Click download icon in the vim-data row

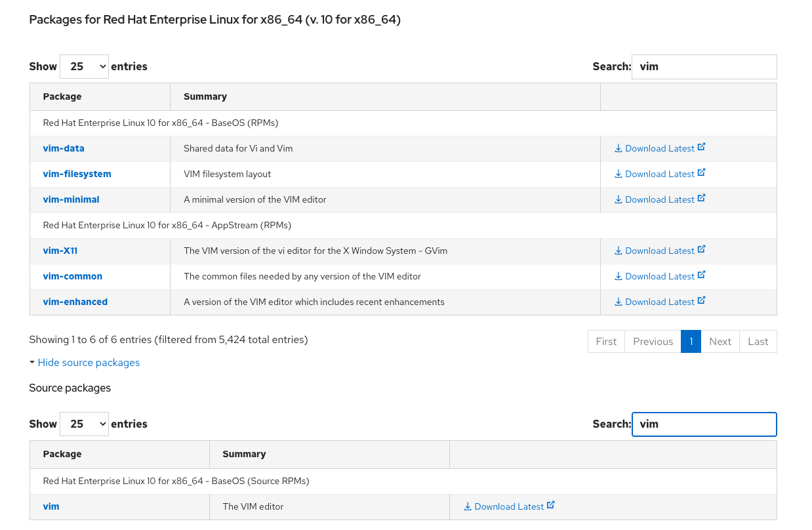click(x=618, y=148)
